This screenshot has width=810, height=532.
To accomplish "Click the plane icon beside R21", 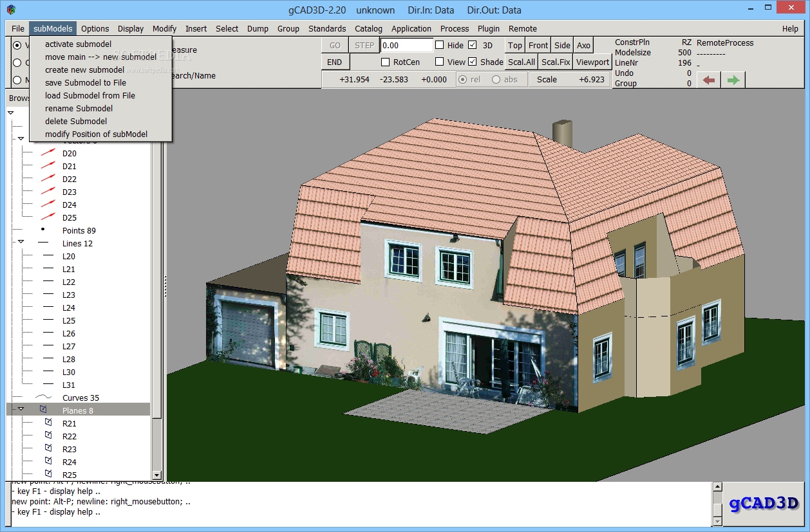I will (48, 423).
